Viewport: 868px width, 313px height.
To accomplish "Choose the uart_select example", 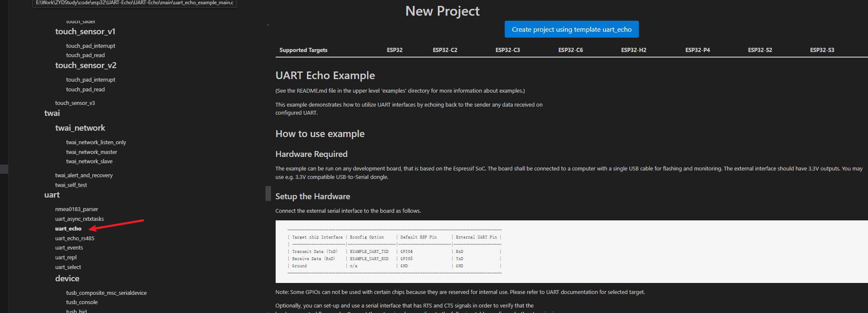I will click(68, 267).
